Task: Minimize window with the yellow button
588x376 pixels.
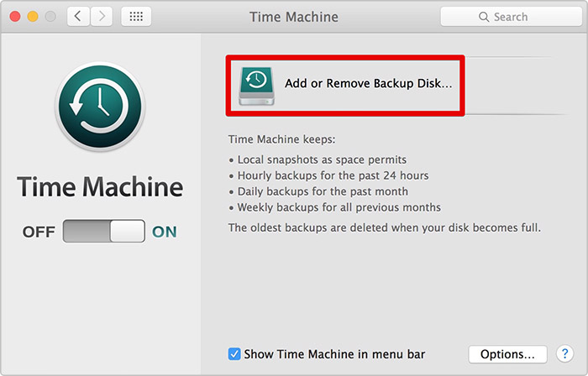Action: [33, 17]
